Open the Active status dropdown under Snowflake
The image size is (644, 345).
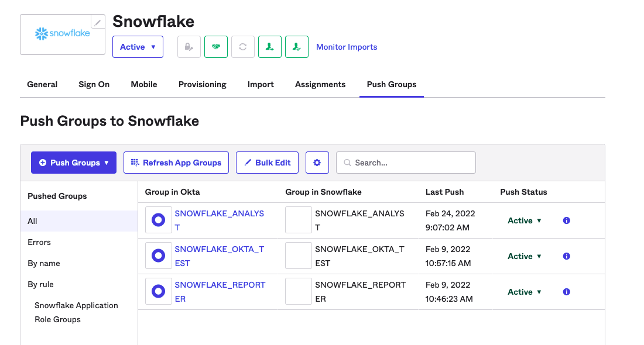pyautogui.click(x=138, y=46)
